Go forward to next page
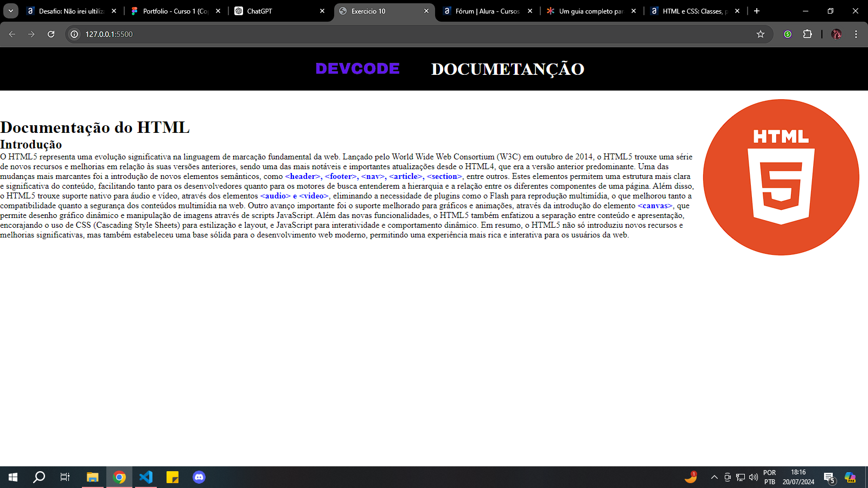 [x=31, y=34]
